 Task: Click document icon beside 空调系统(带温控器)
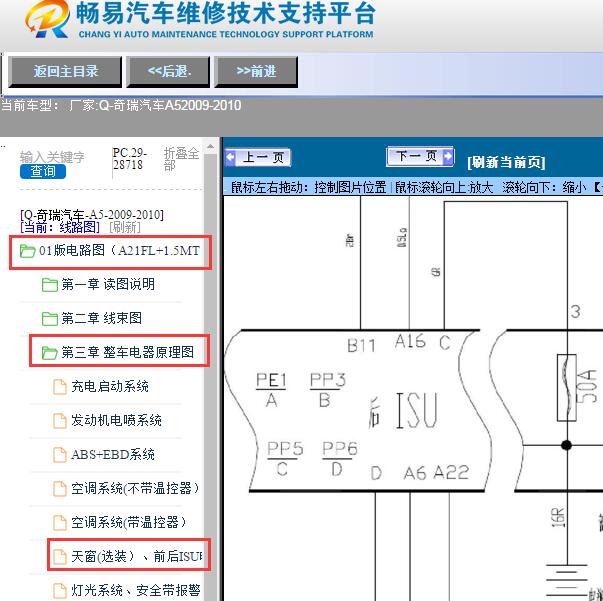click(x=60, y=523)
